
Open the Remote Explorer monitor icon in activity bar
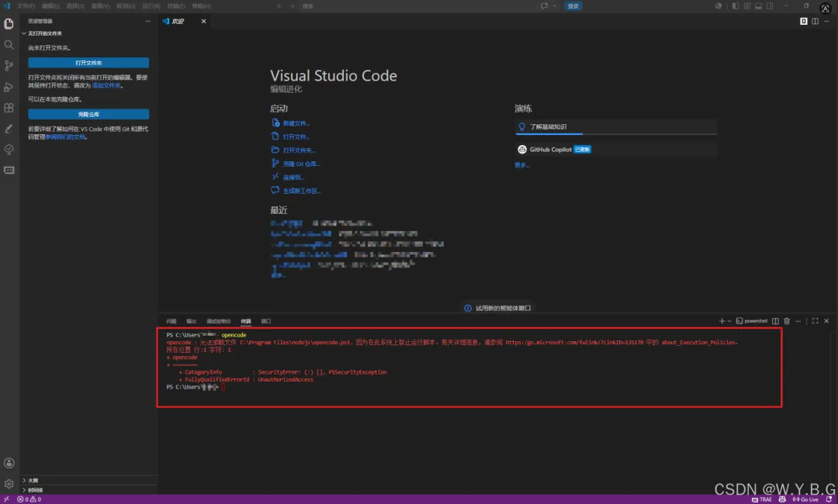[9, 171]
